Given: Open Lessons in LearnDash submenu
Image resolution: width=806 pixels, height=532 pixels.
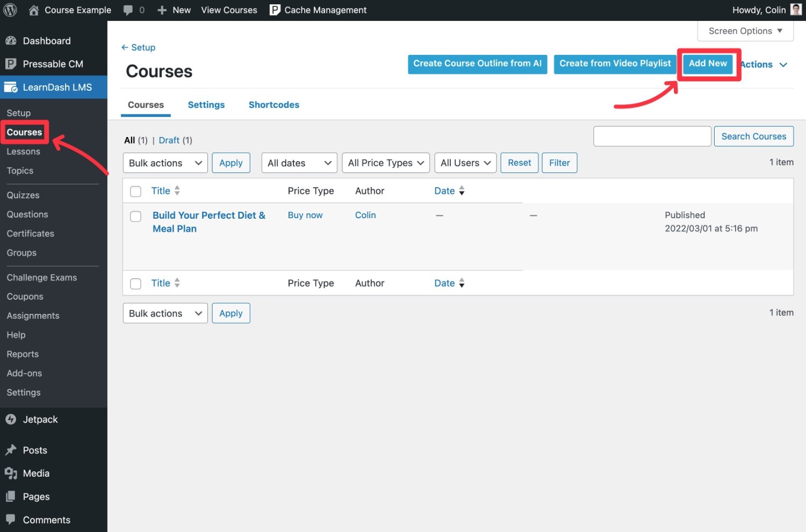Looking at the screenshot, I should pos(23,152).
